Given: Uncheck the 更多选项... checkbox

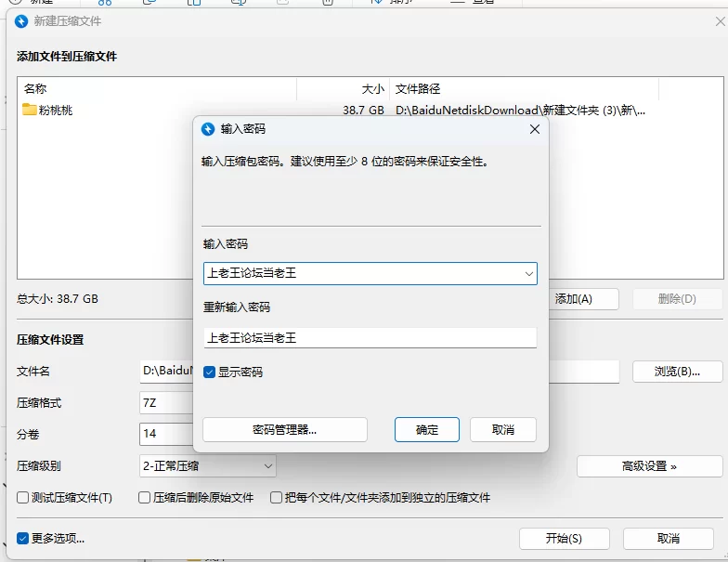Looking at the screenshot, I should point(22,539).
